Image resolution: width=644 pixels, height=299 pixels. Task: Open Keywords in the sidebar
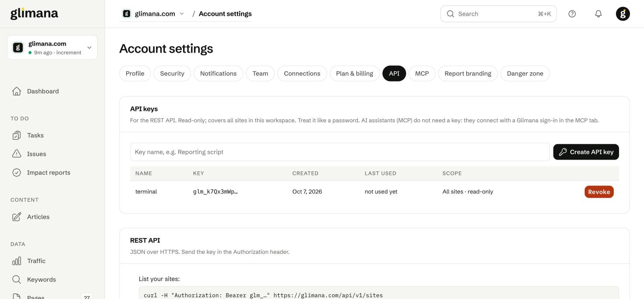pyautogui.click(x=53, y=280)
